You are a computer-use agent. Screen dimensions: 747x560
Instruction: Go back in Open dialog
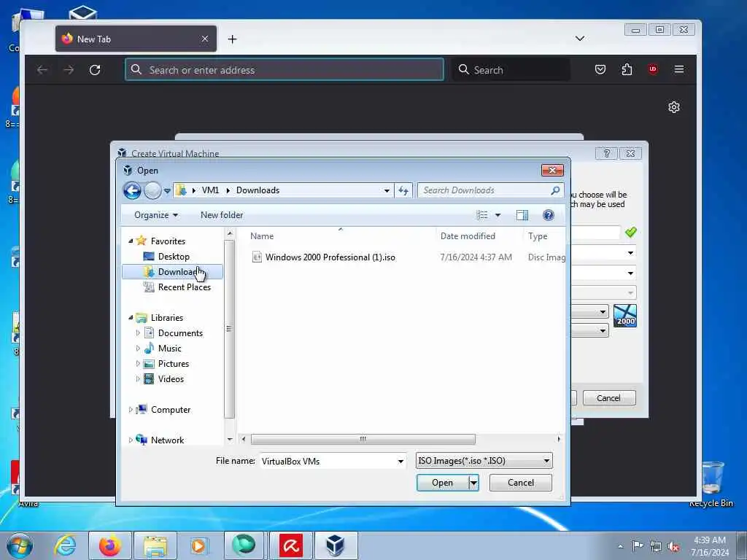point(132,190)
